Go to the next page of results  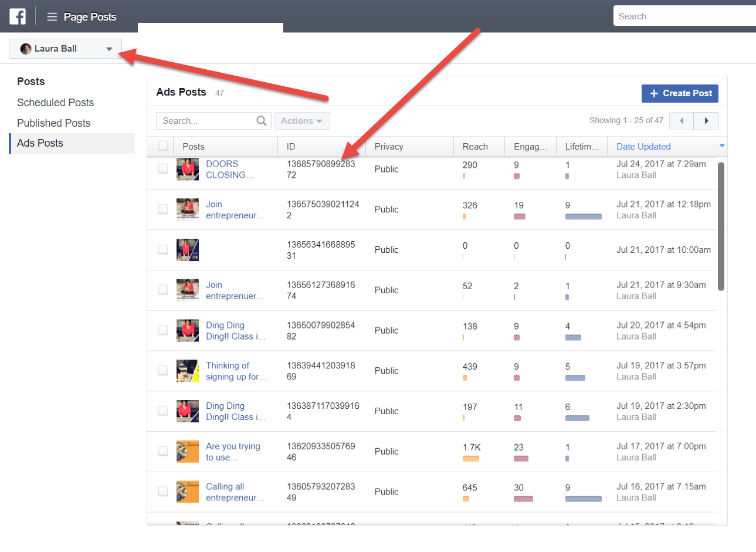(706, 121)
